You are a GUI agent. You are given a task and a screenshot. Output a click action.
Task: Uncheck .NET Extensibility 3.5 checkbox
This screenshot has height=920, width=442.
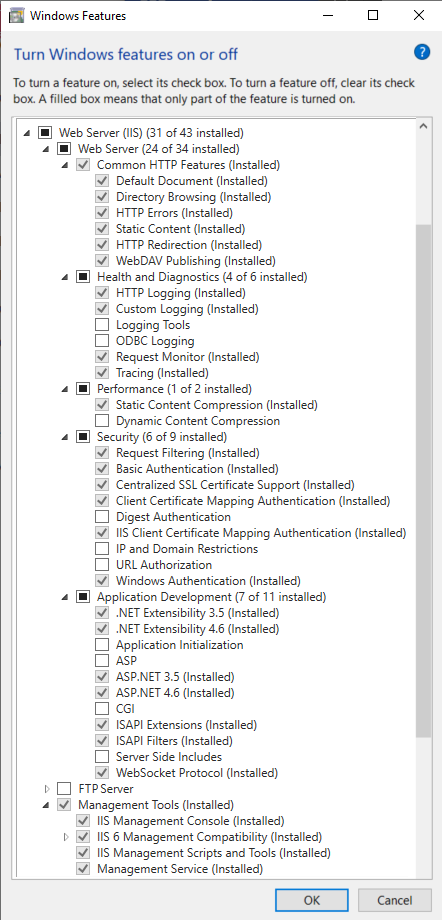(102, 613)
